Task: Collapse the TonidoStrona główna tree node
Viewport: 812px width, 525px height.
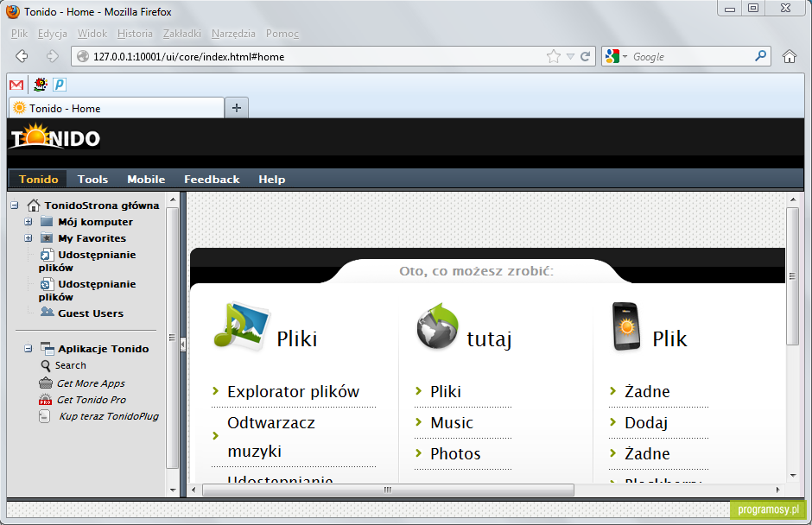Action: point(15,206)
